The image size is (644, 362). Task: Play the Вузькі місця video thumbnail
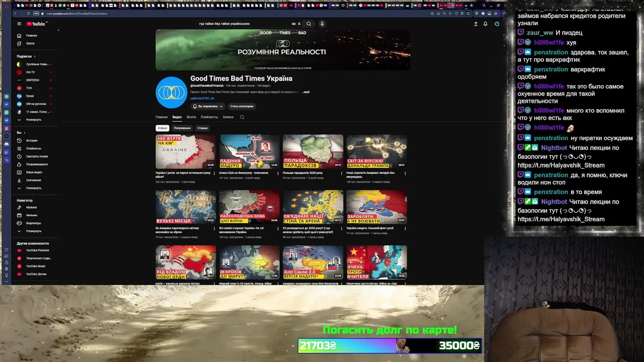[x=186, y=207]
